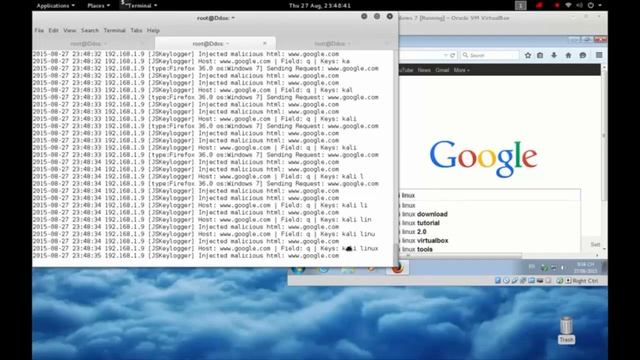Click the first VirtualBox status bar disk icon

coord(498,280)
